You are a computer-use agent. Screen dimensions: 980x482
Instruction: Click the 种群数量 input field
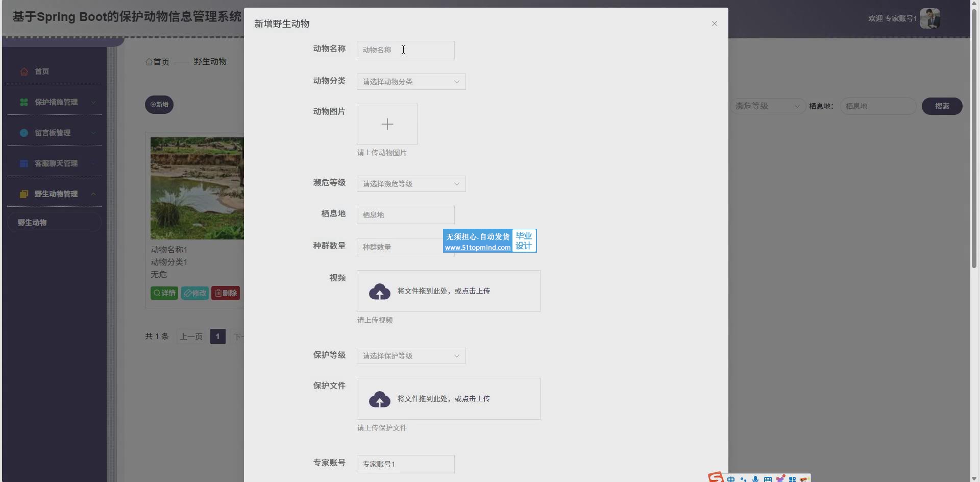(398, 247)
